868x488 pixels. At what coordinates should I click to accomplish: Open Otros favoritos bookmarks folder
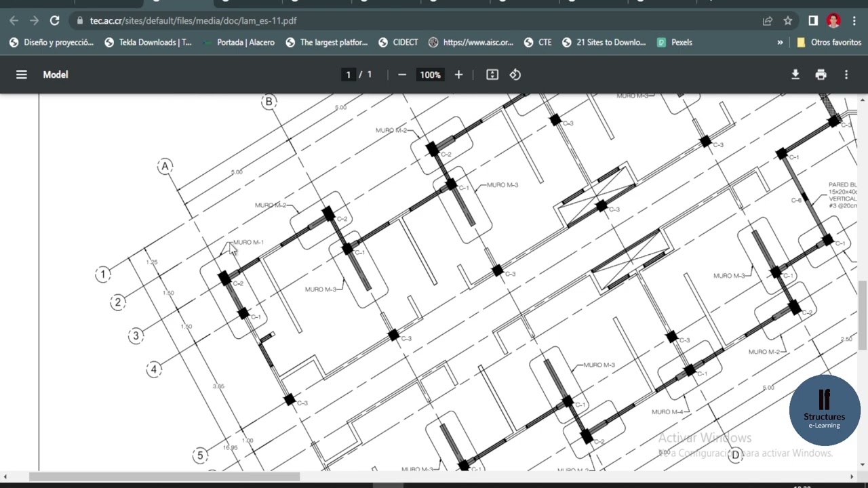[829, 42]
